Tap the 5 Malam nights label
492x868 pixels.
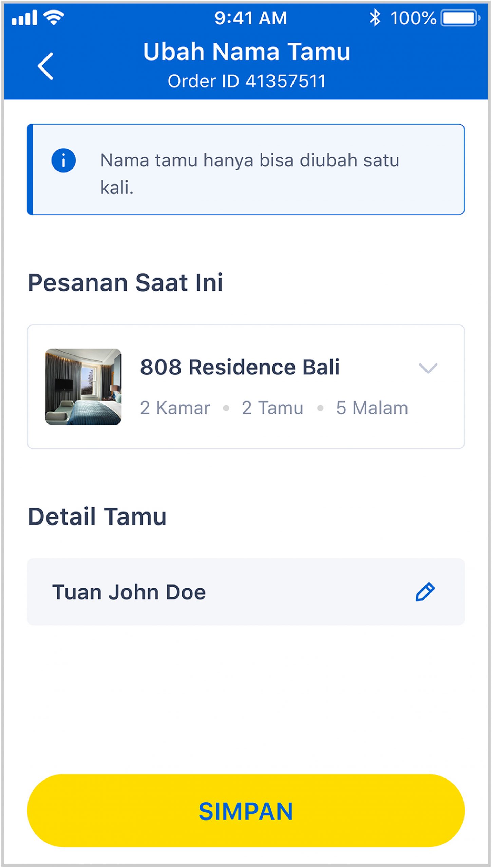tap(372, 408)
